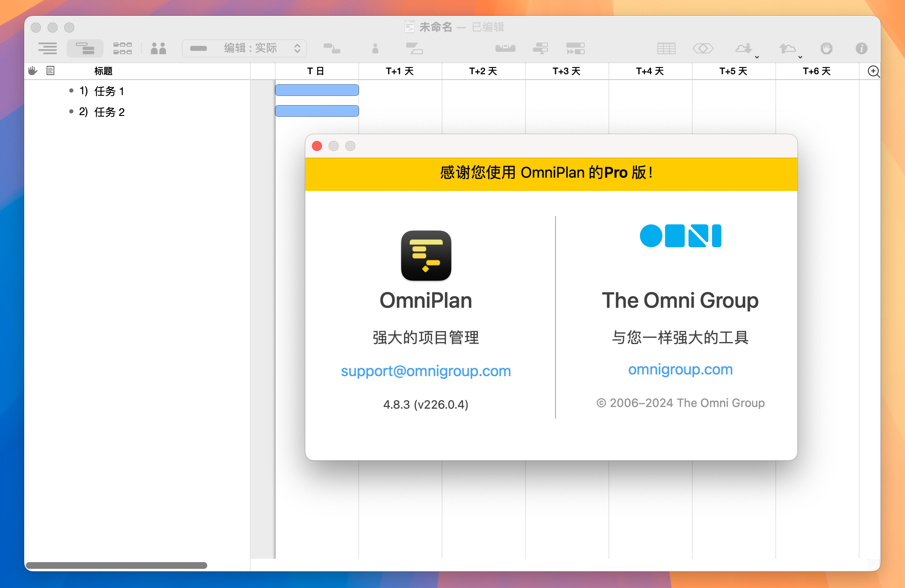
Task: Click the T+1 天 timeline header
Action: click(400, 71)
